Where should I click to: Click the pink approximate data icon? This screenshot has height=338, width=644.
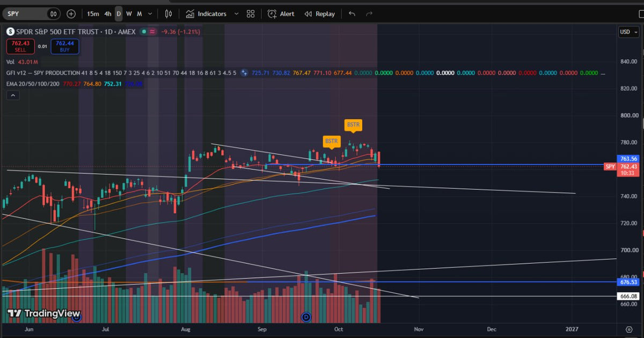click(x=152, y=32)
